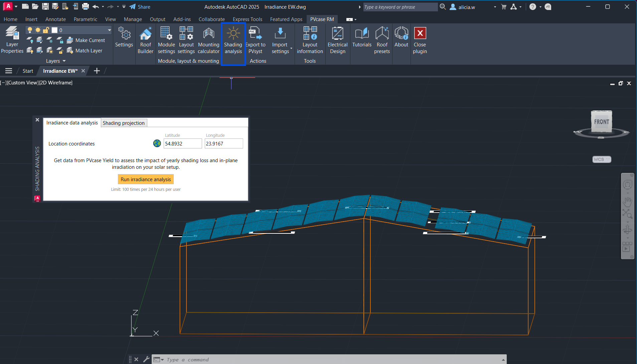Open the Express Tools ribbon tab
Image resolution: width=637 pixels, height=364 pixels.
click(247, 19)
